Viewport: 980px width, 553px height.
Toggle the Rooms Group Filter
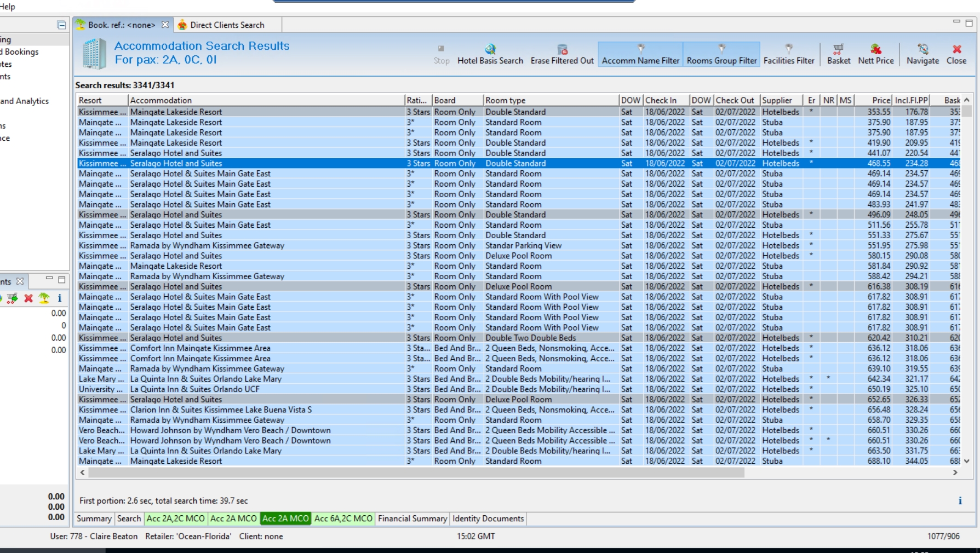[x=721, y=54]
